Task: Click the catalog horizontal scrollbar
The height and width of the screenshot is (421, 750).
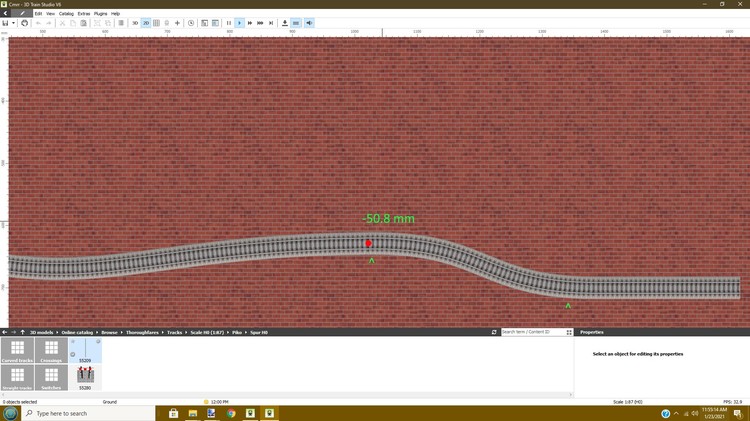Action: click(287, 395)
